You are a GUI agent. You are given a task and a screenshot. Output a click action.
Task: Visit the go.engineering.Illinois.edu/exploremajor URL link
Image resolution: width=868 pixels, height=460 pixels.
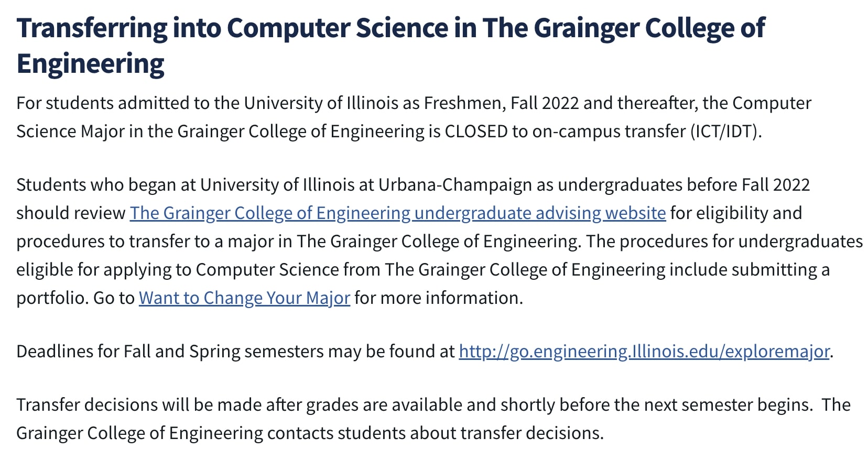(644, 352)
